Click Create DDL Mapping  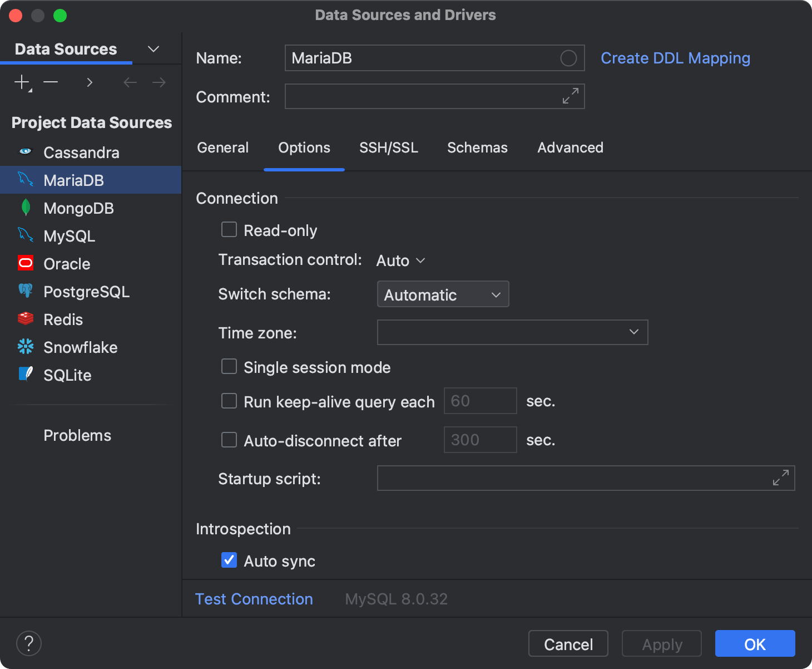[675, 58]
